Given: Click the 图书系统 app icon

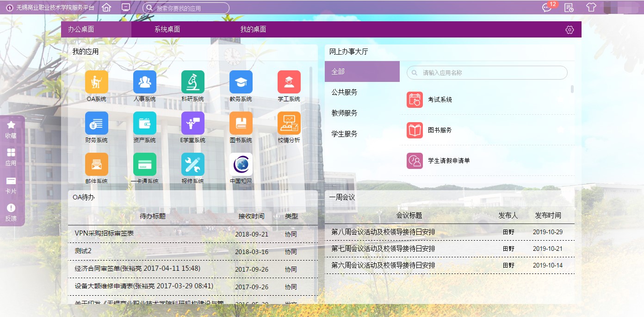Looking at the screenshot, I should (x=241, y=124).
